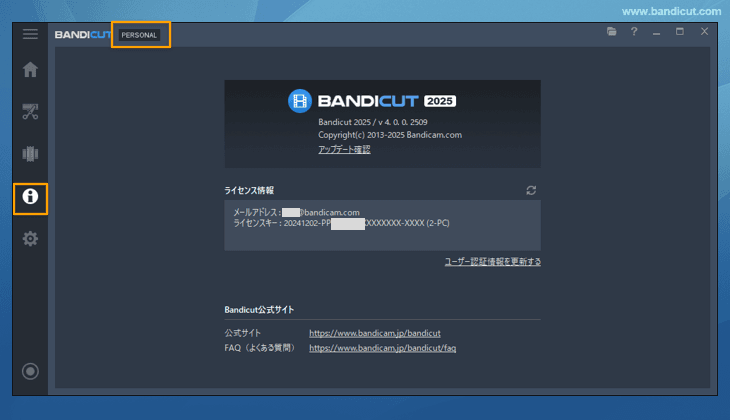Minimize the Bandicut window
This screenshot has height=420, width=730.
click(x=657, y=32)
